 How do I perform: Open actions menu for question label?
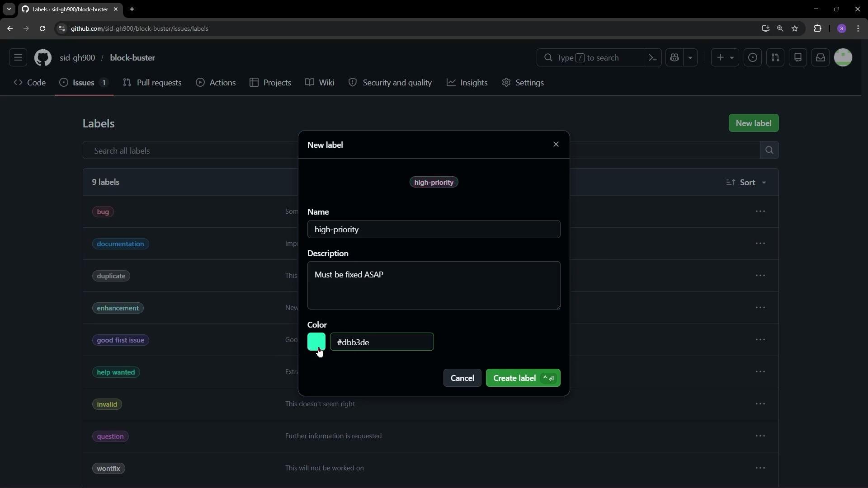[760, 436]
